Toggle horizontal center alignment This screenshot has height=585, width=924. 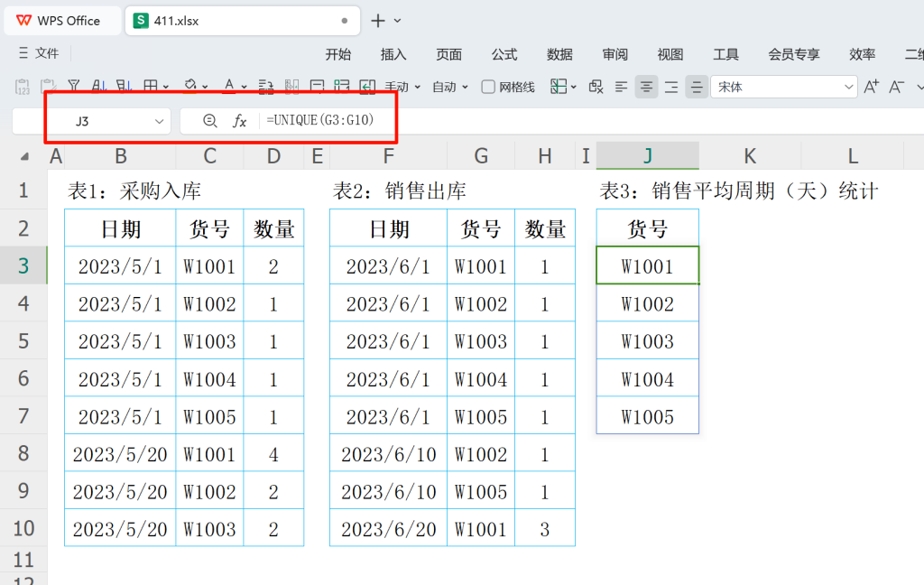coord(646,88)
